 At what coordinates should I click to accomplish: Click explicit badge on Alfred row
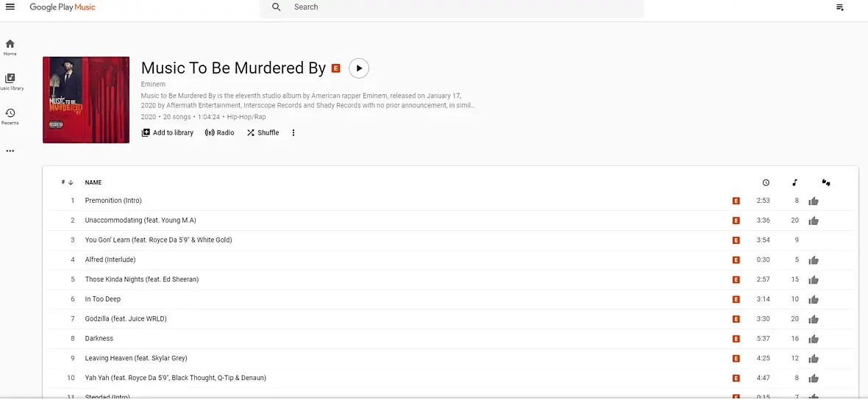click(736, 260)
